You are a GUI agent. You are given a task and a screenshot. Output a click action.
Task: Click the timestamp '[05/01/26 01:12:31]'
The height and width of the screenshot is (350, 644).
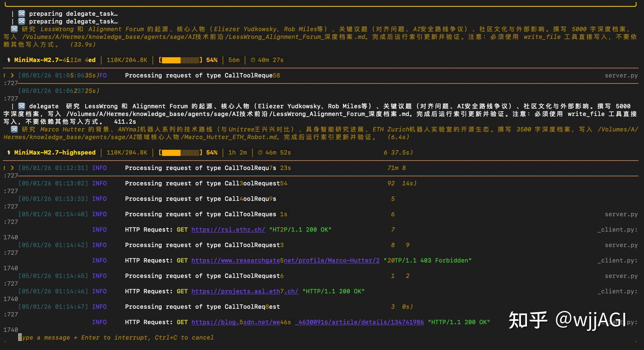coord(53,168)
